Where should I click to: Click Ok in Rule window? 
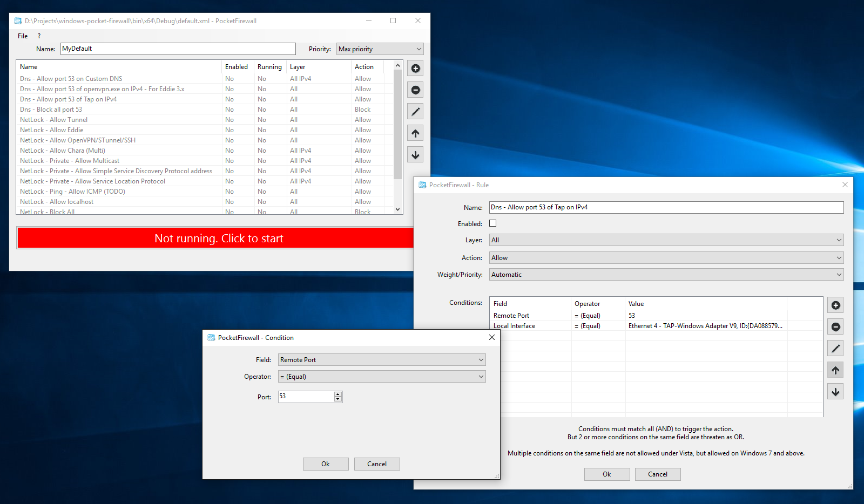coord(607,474)
